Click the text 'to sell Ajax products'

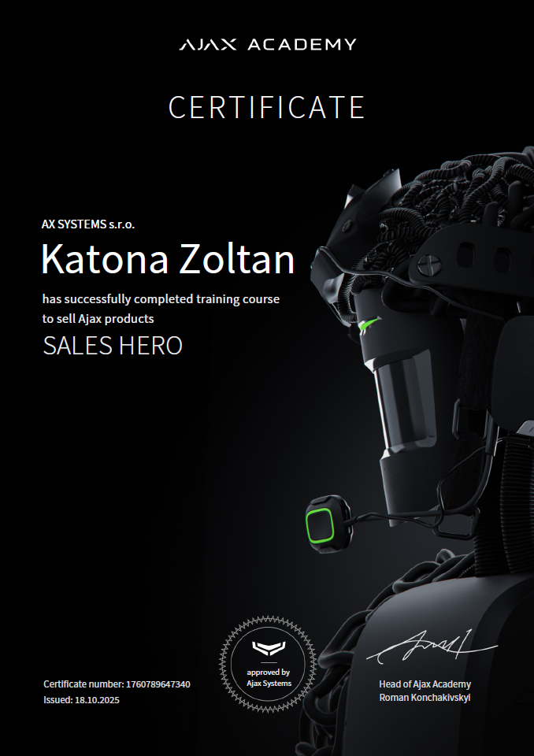[x=98, y=319]
